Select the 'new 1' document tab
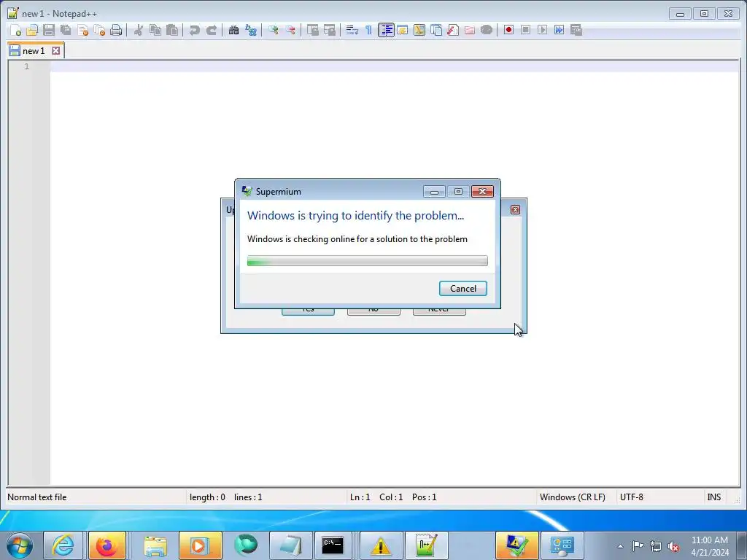The height and width of the screenshot is (560, 747). click(x=34, y=50)
